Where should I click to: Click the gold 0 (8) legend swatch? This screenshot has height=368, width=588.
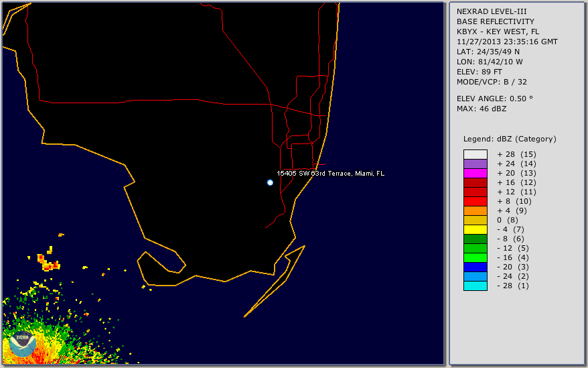coord(475,220)
